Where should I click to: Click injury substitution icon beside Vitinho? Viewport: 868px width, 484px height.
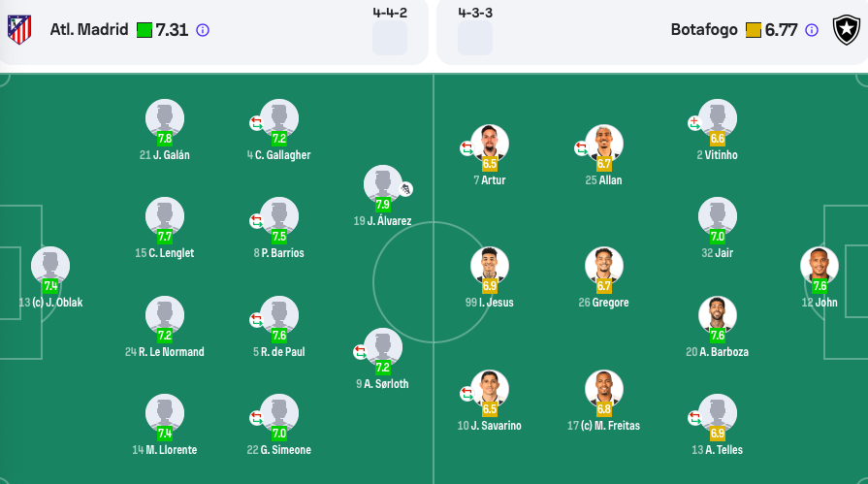(694, 123)
